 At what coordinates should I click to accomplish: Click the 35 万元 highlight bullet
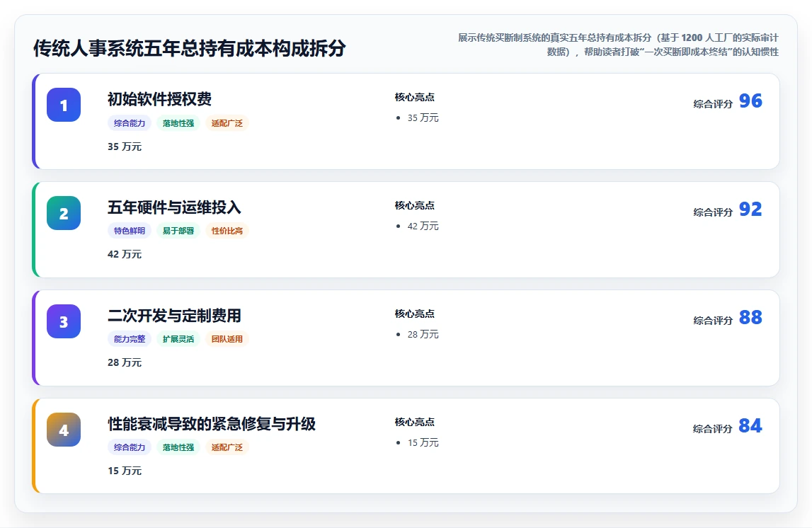click(423, 118)
